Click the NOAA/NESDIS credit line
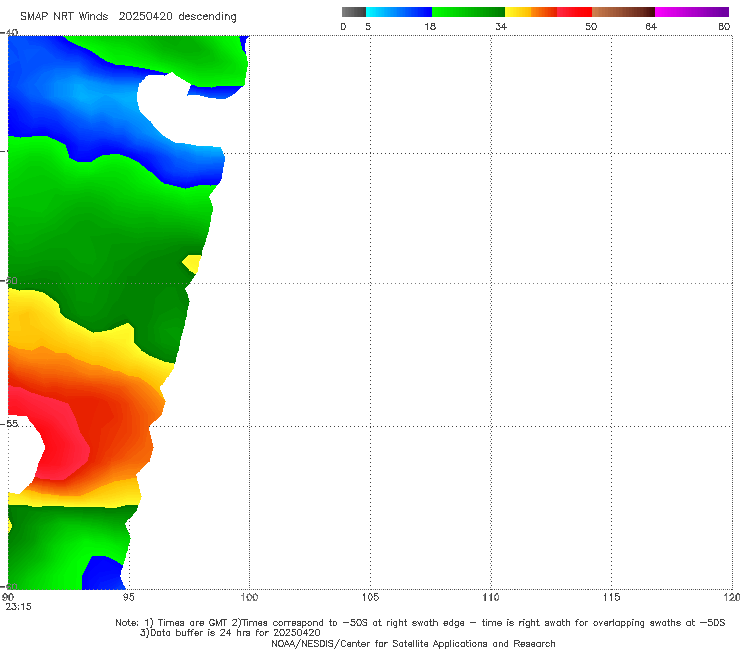This screenshot has width=740, height=650. coord(413,643)
